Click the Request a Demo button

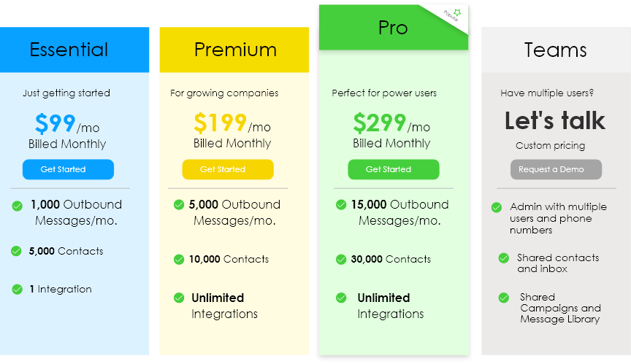tap(557, 169)
